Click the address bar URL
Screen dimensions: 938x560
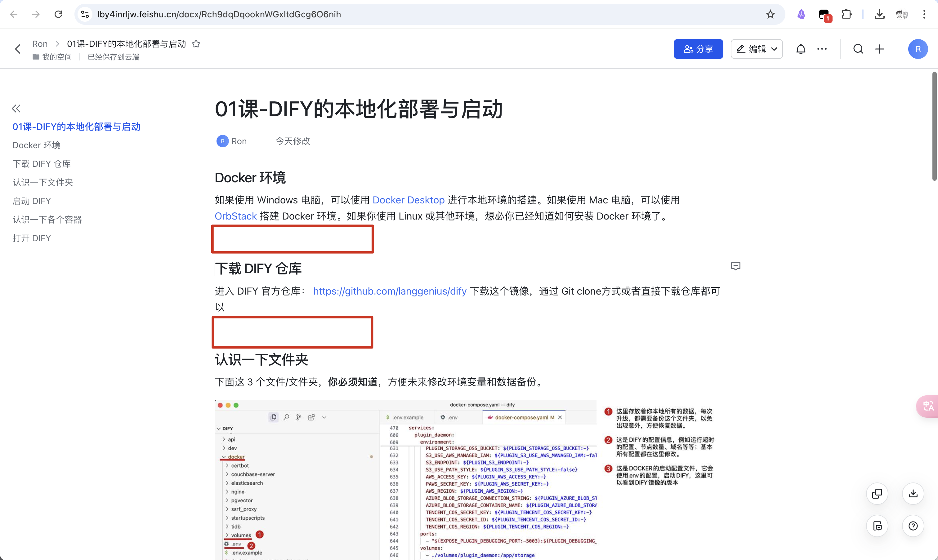pos(219,14)
